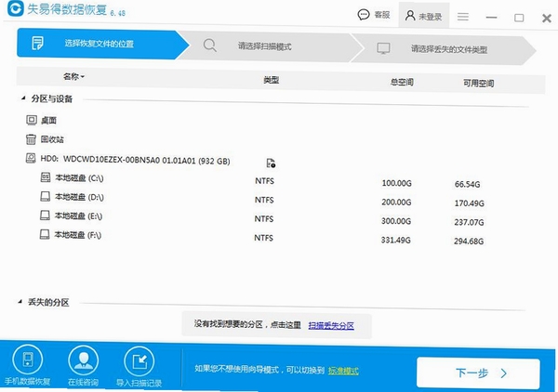Viewport: 558px width, 392px height.
Task: Open the 扫描丢失分区 link
Action: tap(331, 325)
